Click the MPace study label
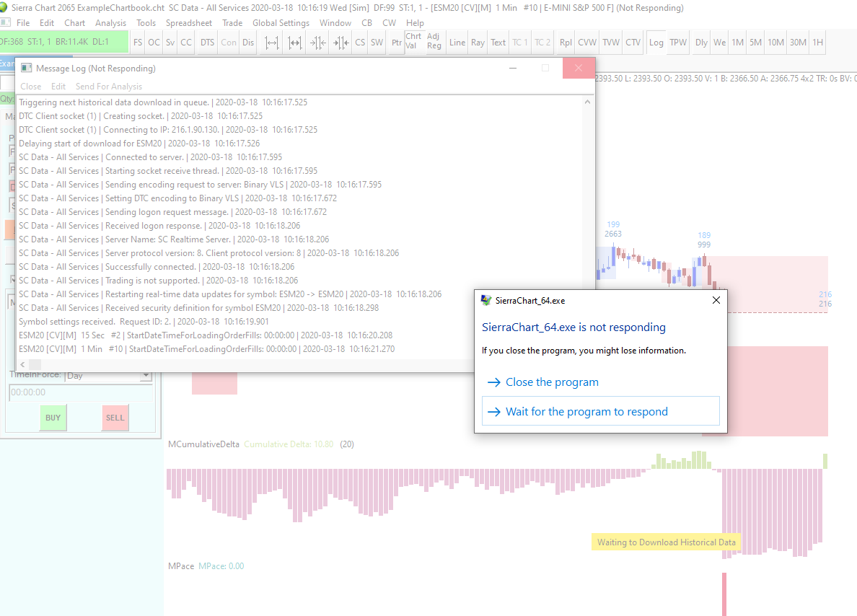This screenshot has height=616, width=857. (x=181, y=566)
